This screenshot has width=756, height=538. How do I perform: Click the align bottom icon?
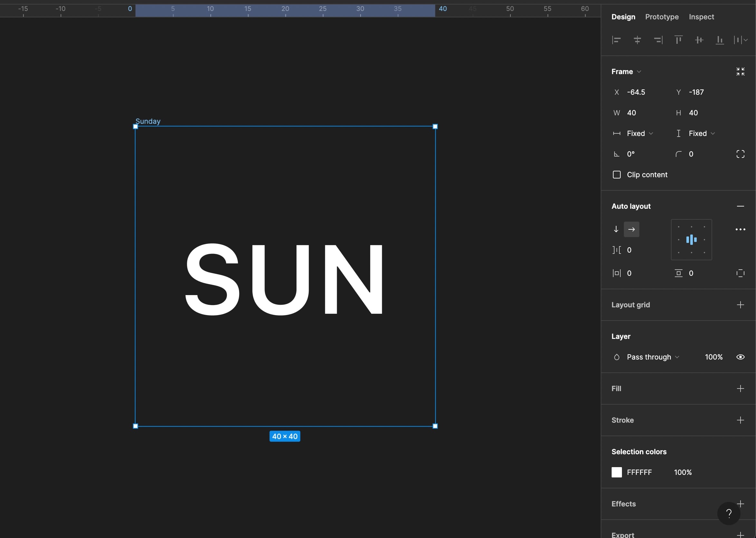point(720,40)
